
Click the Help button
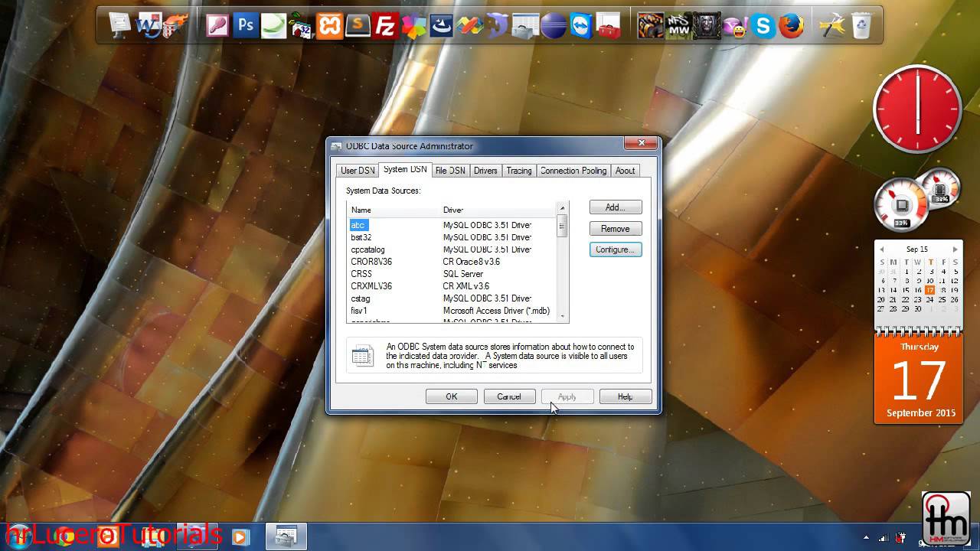pos(626,396)
